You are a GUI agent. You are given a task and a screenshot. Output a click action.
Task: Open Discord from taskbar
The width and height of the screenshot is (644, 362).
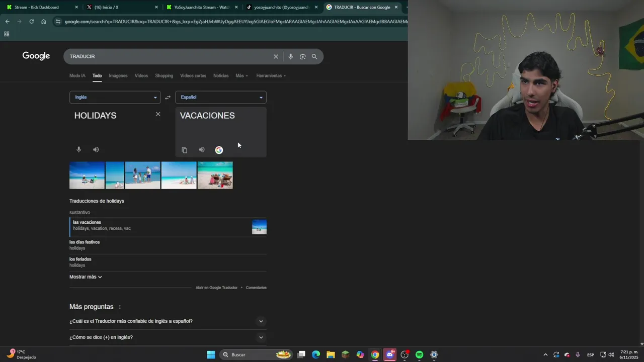[390, 354]
